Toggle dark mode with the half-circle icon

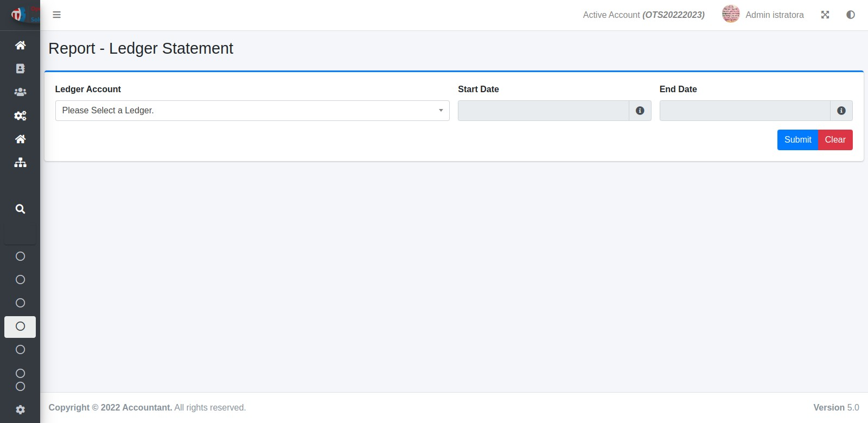tap(851, 15)
